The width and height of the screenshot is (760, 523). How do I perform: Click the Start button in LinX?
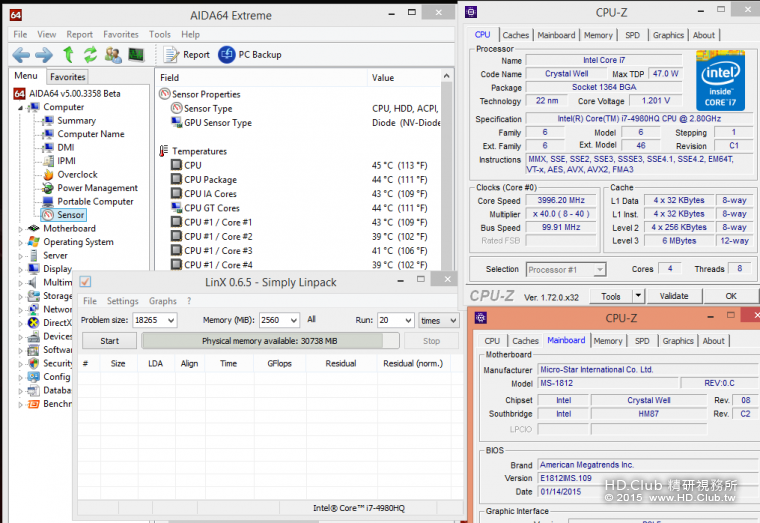(109, 340)
